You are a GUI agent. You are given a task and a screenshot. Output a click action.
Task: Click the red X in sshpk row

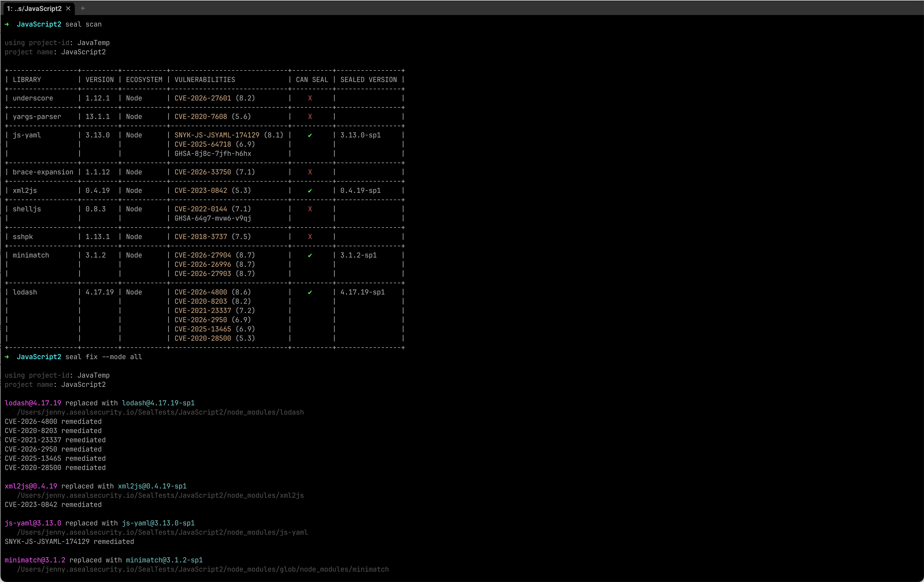(310, 237)
